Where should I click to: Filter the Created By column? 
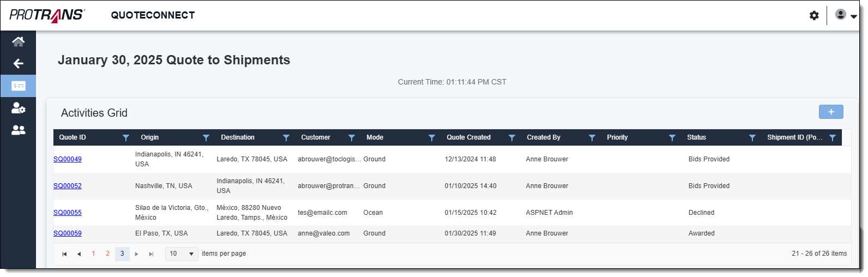(x=592, y=138)
